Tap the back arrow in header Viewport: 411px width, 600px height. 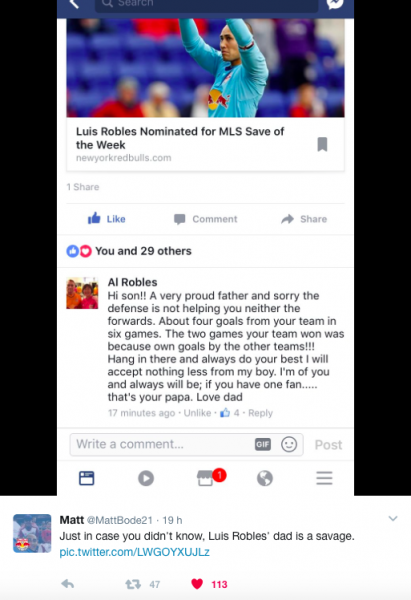[x=74, y=3]
